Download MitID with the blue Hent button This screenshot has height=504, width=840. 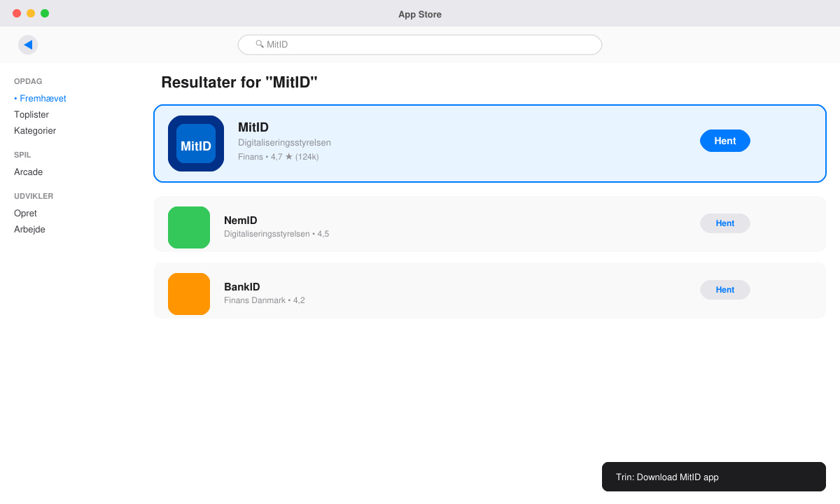click(725, 141)
